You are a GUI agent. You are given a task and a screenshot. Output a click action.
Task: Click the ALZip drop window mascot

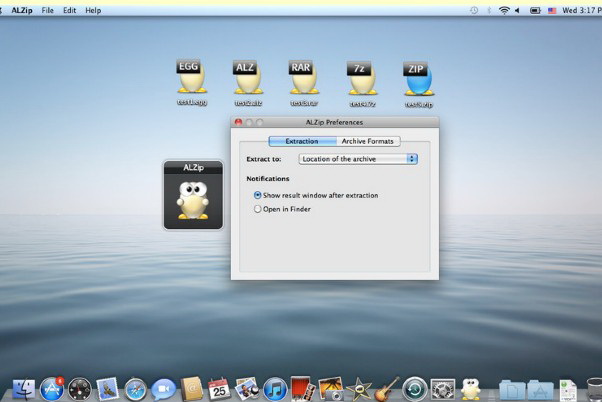(x=193, y=199)
